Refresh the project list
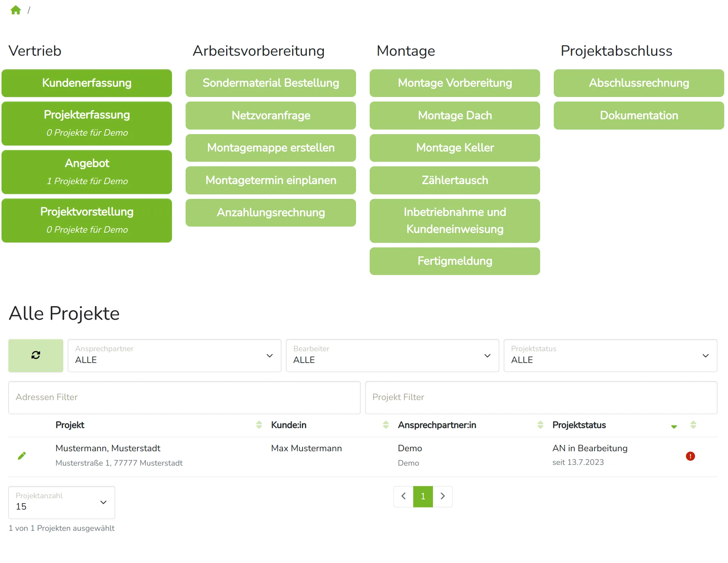Image resolution: width=728 pixels, height=563 pixels. tap(36, 355)
